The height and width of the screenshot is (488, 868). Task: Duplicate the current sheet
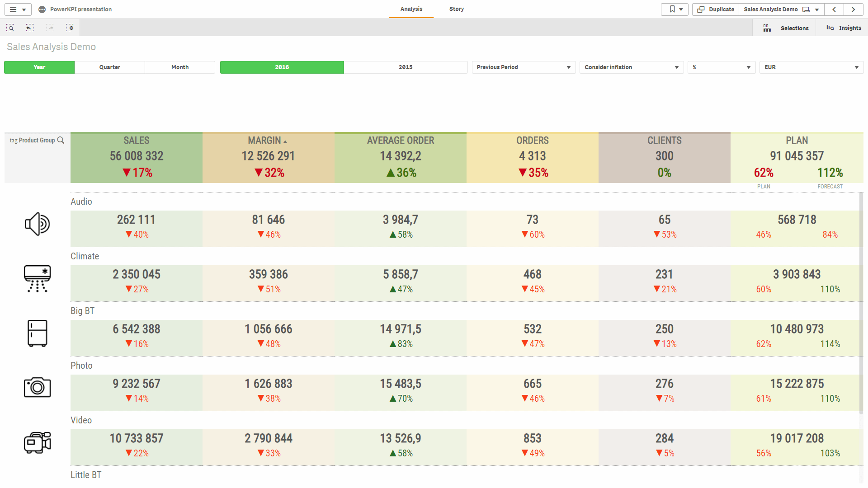coord(716,9)
